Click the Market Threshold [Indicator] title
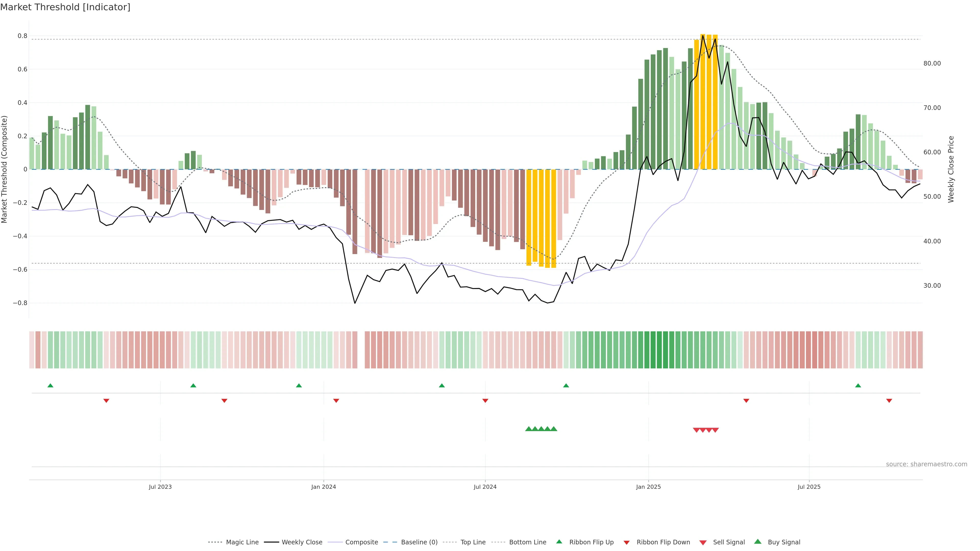Image resolution: width=980 pixels, height=551 pixels. pos(65,7)
